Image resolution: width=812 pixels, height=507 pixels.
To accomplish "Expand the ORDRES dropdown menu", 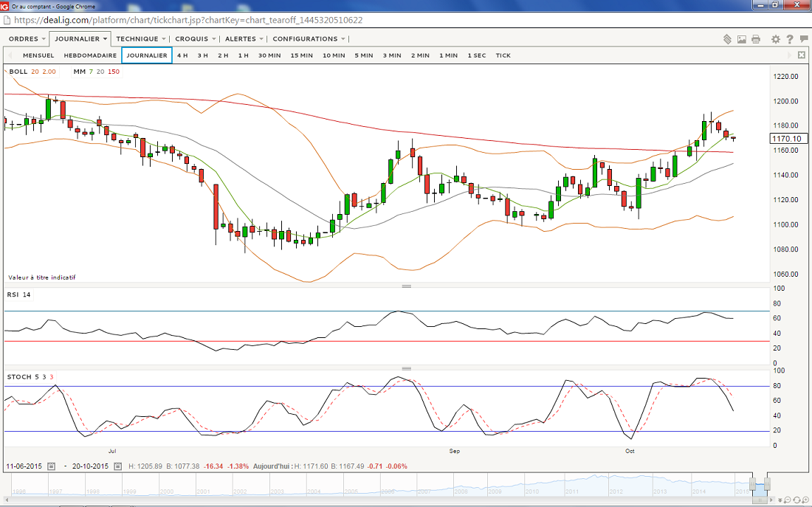I will coord(27,39).
